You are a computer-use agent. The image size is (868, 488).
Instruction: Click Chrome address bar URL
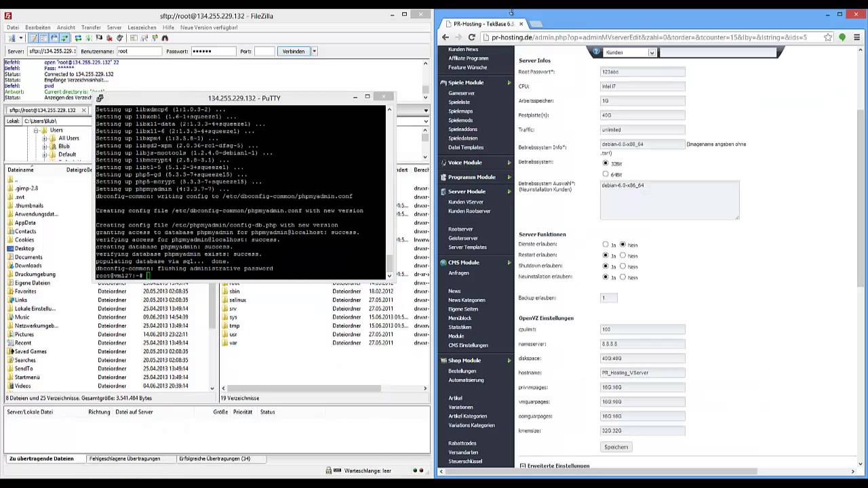649,37
